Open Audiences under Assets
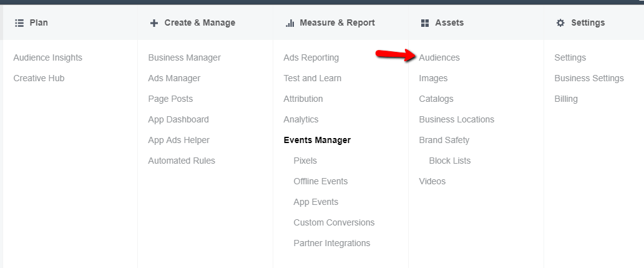644x268 pixels. click(439, 57)
